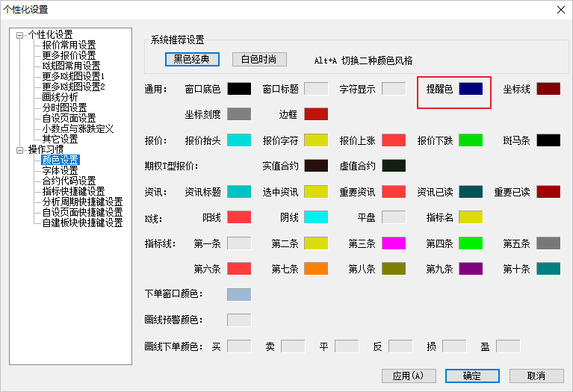The width and height of the screenshot is (573, 392).
Task: Click the 下单窗口颜色 light blue swatch
Action: coord(239,294)
